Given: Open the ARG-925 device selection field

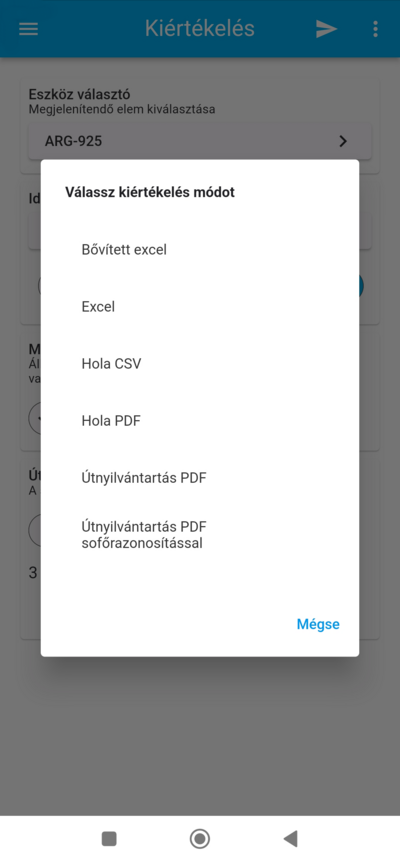Looking at the screenshot, I should click(x=199, y=142).
